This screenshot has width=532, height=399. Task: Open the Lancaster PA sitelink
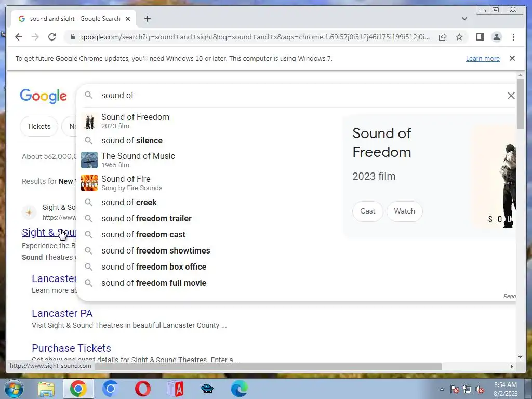point(62,313)
